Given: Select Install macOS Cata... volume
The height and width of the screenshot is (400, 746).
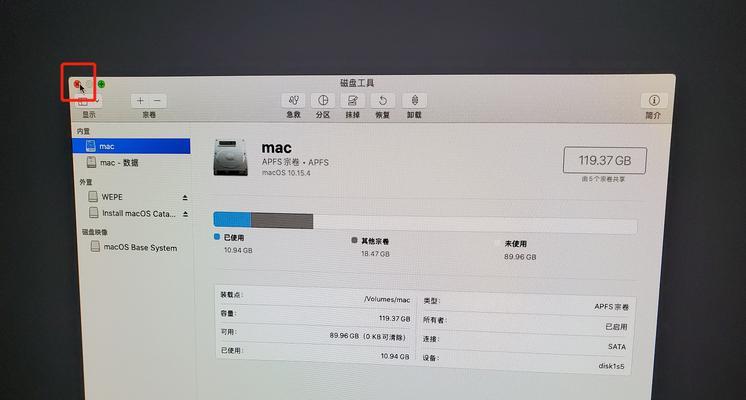Looking at the screenshot, I should click(133, 214).
